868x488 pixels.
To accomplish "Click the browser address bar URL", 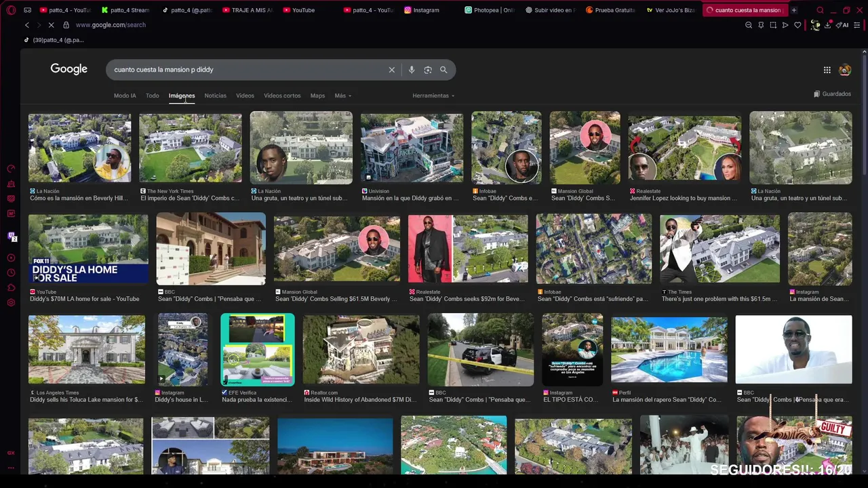I will [x=111, y=25].
